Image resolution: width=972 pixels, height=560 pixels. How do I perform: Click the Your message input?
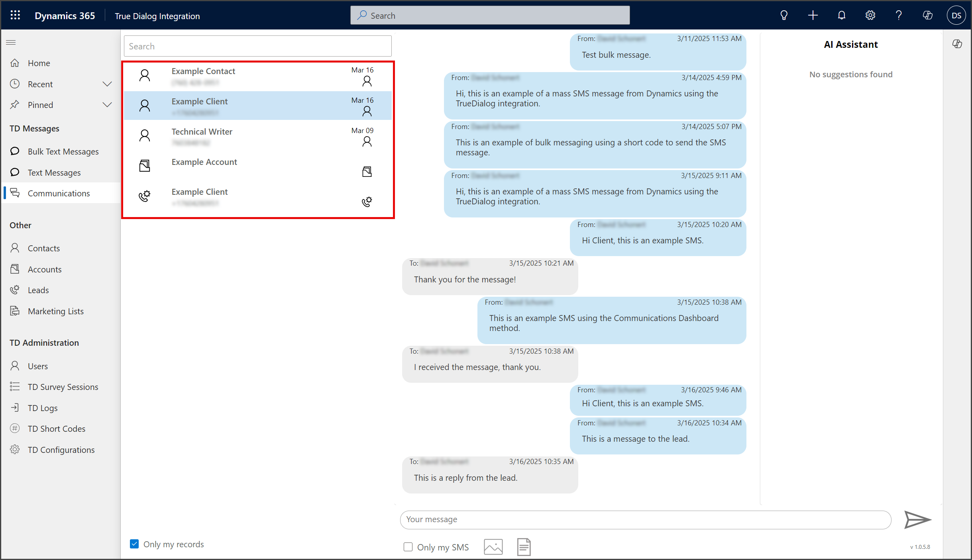pos(646,519)
